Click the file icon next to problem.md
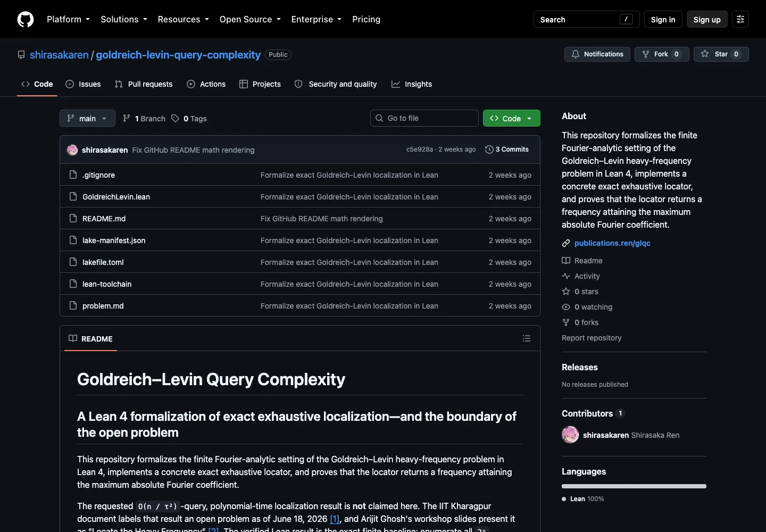This screenshot has height=532, width=766. 73,306
